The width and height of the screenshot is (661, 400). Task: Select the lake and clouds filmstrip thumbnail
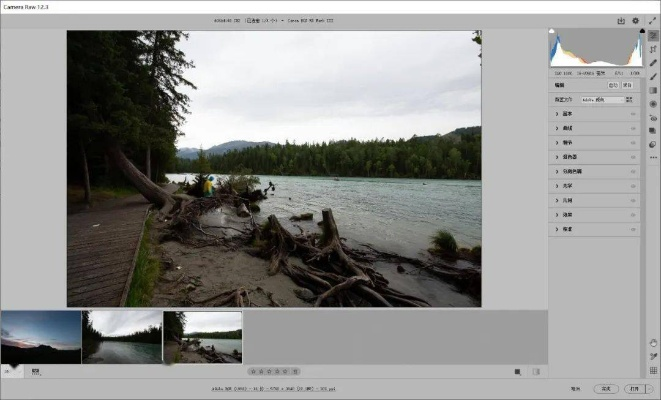[122, 337]
